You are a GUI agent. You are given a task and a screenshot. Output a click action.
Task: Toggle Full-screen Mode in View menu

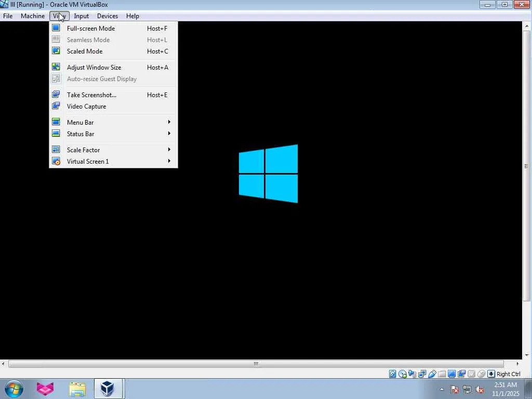click(113, 29)
